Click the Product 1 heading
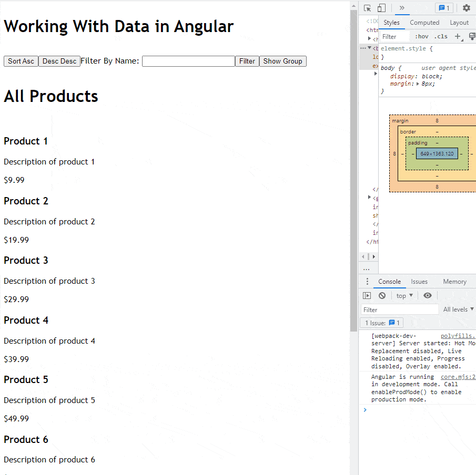The height and width of the screenshot is (475, 476). tap(25, 141)
